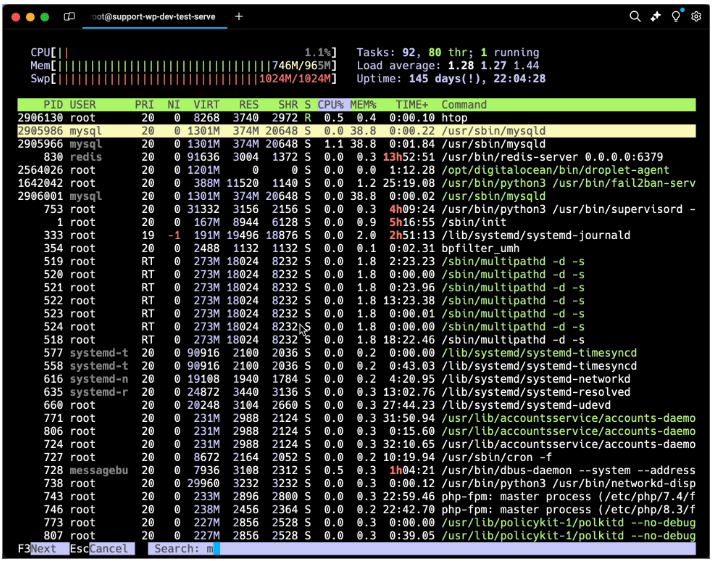Select the systemd-networkd process row

(356, 379)
